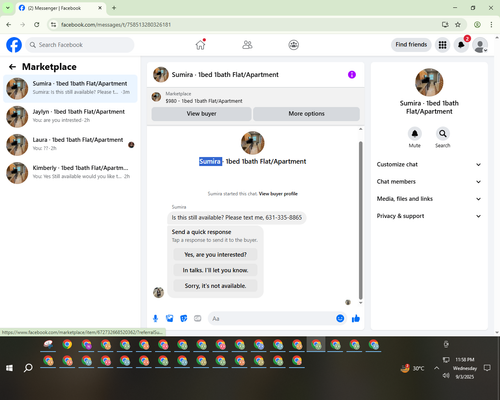Go back in browser history
This screenshot has width=500, height=400.
9,24
